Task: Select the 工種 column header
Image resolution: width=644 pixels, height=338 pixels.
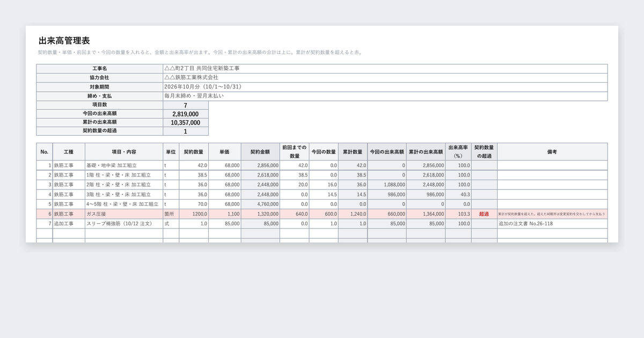Action: click(69, 152)
